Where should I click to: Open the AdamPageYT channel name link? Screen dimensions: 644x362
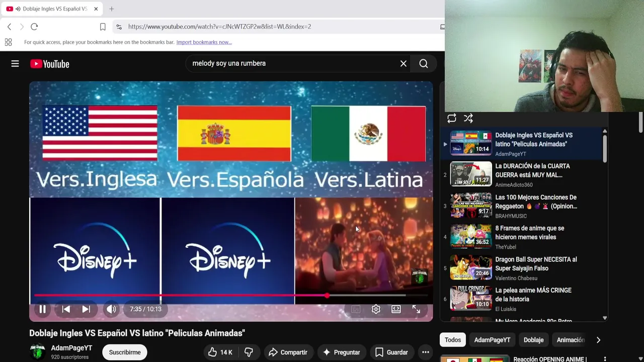tap(71, 348)
